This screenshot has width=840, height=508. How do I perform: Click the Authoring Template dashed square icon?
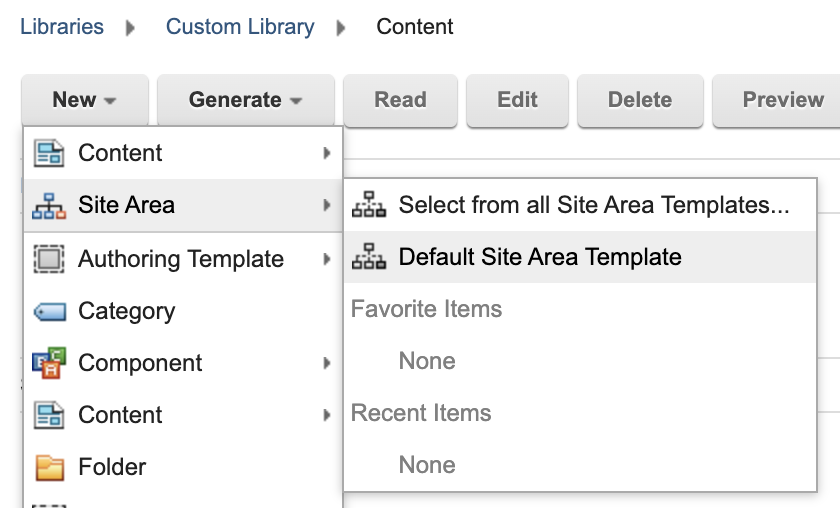[x=49, y=259]
